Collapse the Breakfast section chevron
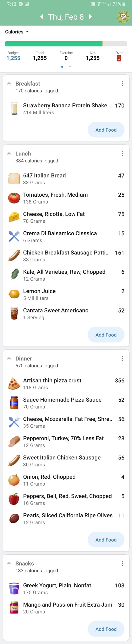This screenshot has height=644, width=132. click(9, 83)
